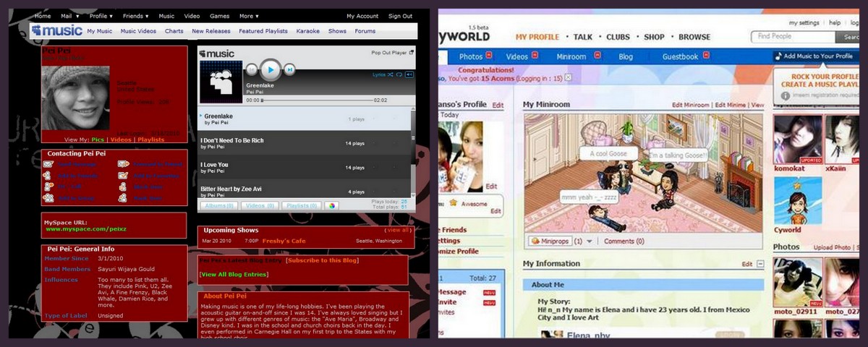Viewport: 868px width, 347px height.
Task: Toggle shuffle in the music player
Action: point(391,74)
